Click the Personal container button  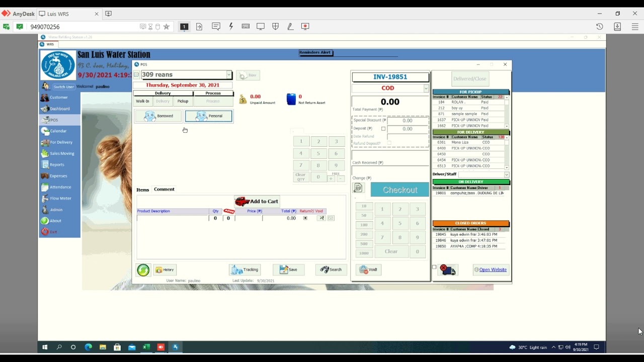[x=209, y=116]
